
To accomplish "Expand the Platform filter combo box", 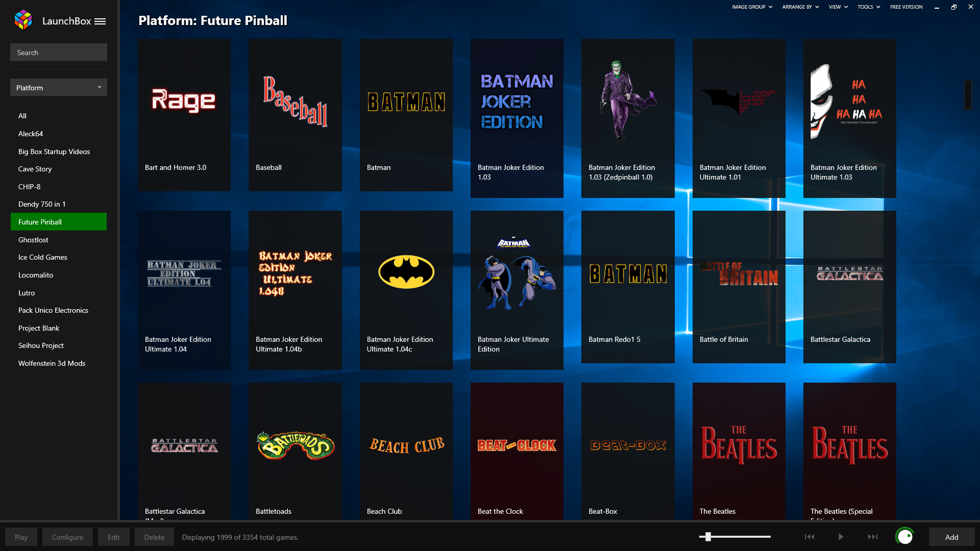I will click(x=59, y=88).
